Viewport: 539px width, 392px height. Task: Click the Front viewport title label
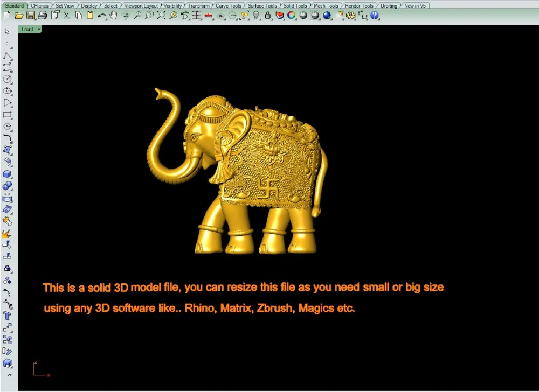click(27, 29)
